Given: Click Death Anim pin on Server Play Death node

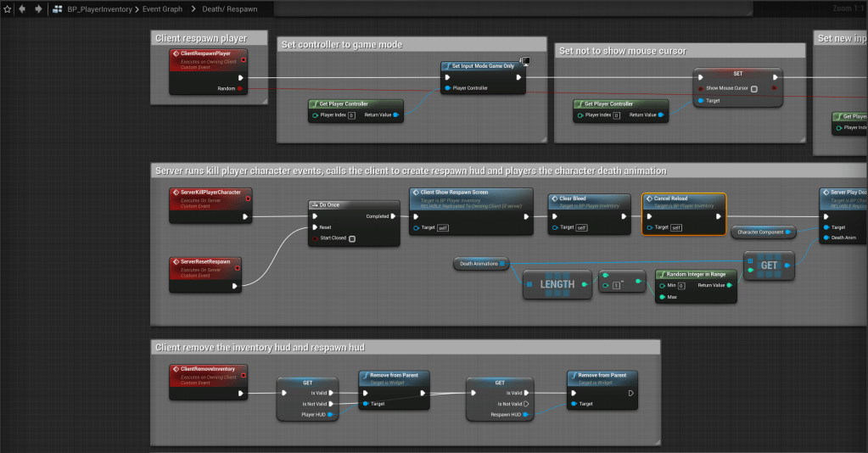Looking at the screenshot, I should pos(826,238).
